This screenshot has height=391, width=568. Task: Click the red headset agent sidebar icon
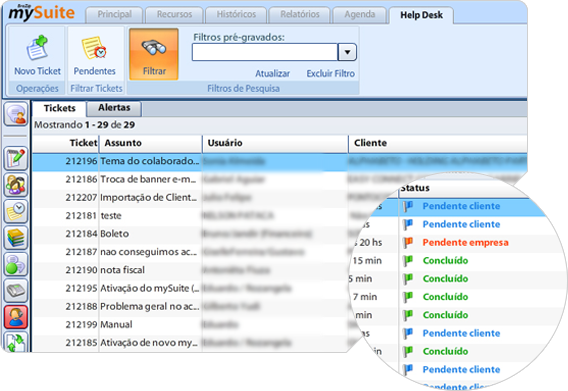point(16,317)
